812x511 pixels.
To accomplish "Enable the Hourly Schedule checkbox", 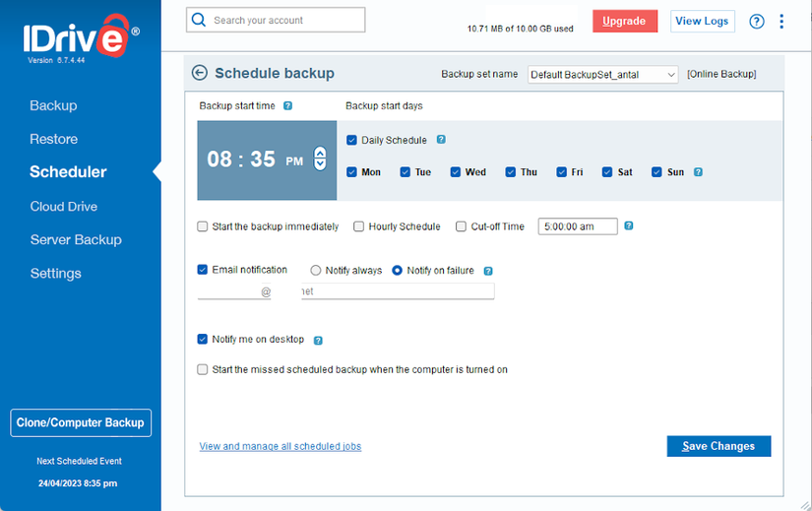I will pos(358,226).
